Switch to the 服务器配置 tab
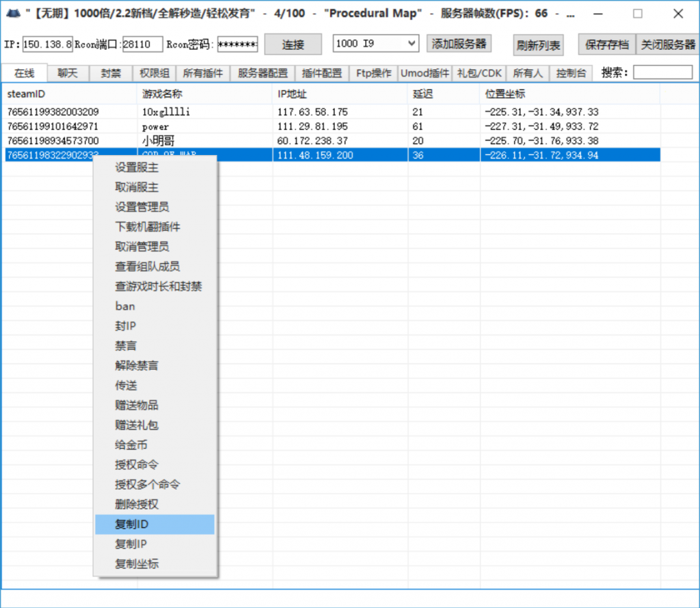 tap(262, 73)
